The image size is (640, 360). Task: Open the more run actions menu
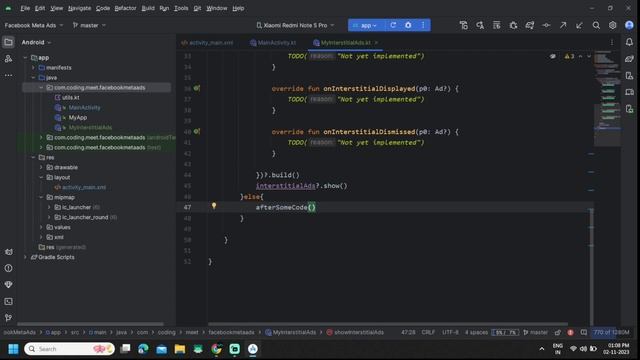(423, 25)
